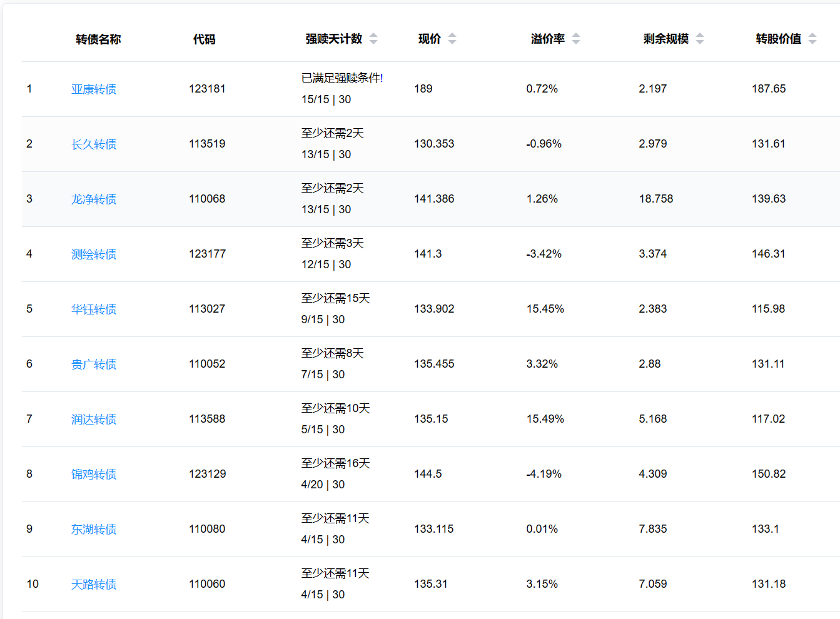Viewport: 840px width, 619px height.
Task: Sort by 强赎天计数 column sort icon
Action: click(373, 39)
